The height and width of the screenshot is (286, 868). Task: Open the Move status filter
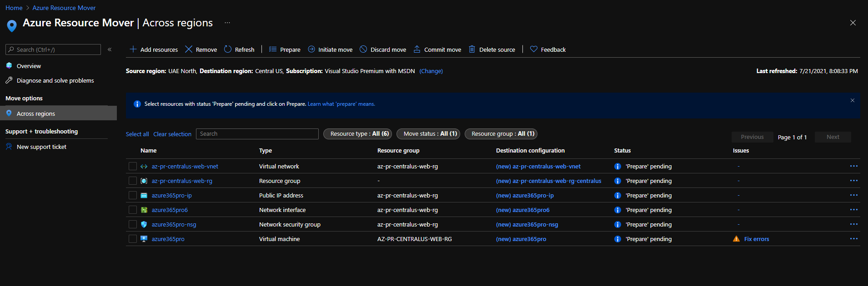428,133
